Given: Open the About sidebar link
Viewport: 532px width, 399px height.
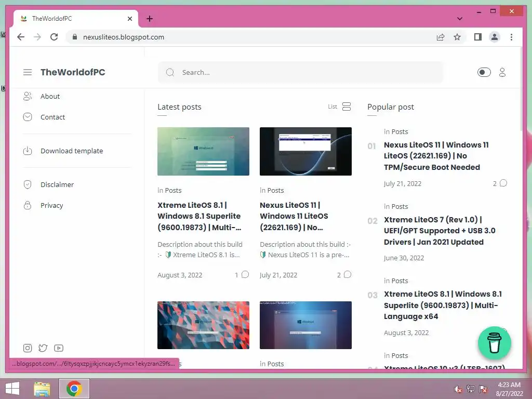Looking at the screenshot, I should click(50, 96).
